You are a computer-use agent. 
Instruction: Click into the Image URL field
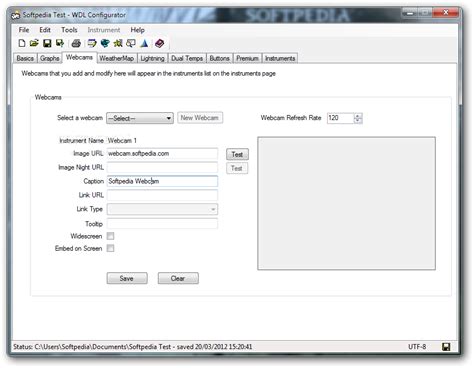(x=162, y=154)
